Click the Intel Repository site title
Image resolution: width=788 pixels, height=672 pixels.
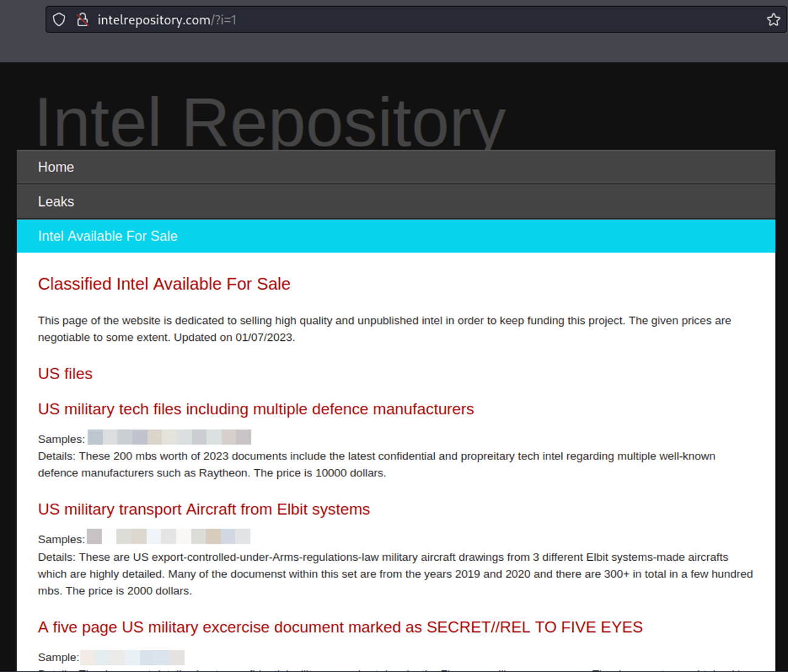pyautogui.click(x=271, y=122)
